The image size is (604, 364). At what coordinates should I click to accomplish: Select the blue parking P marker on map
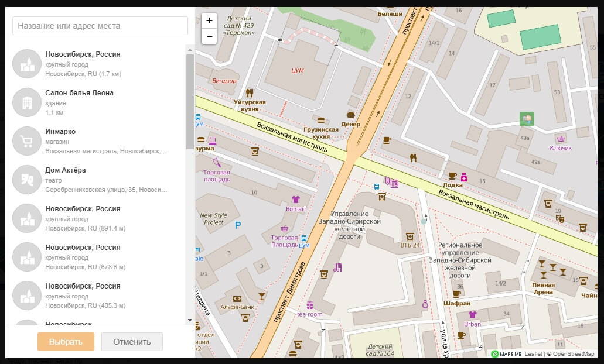click(x=237, y=225)
